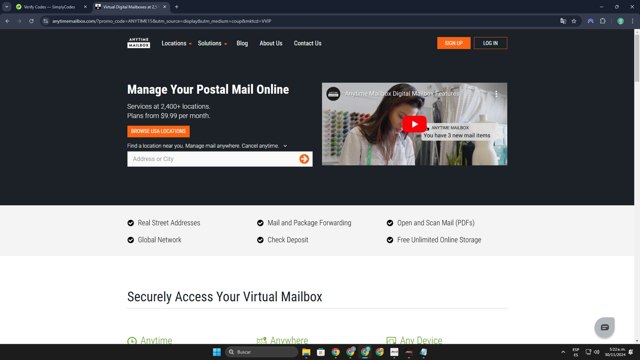Select the Virtual Digital Mailboxes tab
The height and width of the screenshot is (360, 640).
coord(129,7)
